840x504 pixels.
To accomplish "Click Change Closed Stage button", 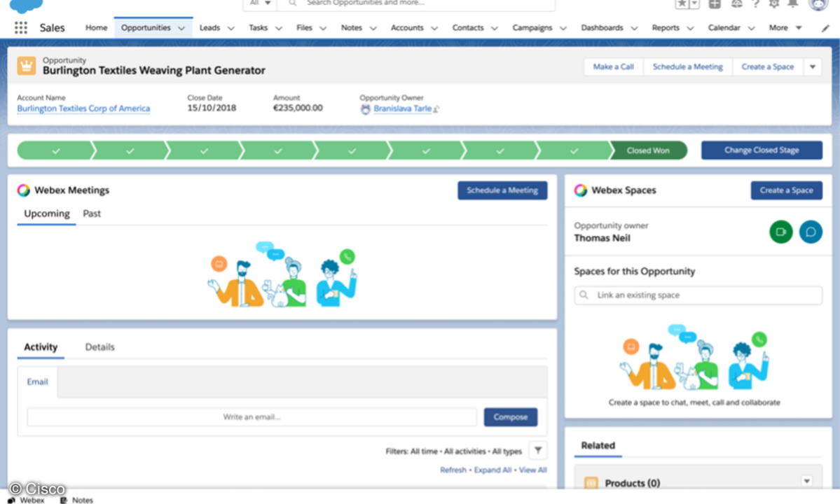I will tap(762, 150).
